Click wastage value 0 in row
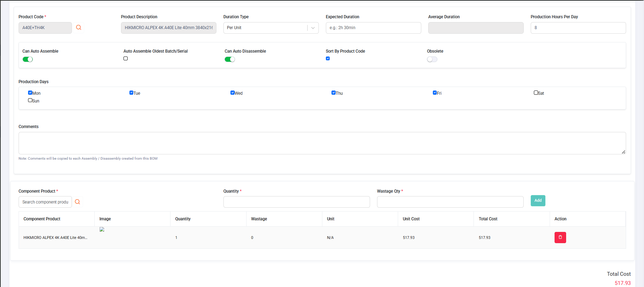This screenshot has width=644, height=287. (252, 238)
